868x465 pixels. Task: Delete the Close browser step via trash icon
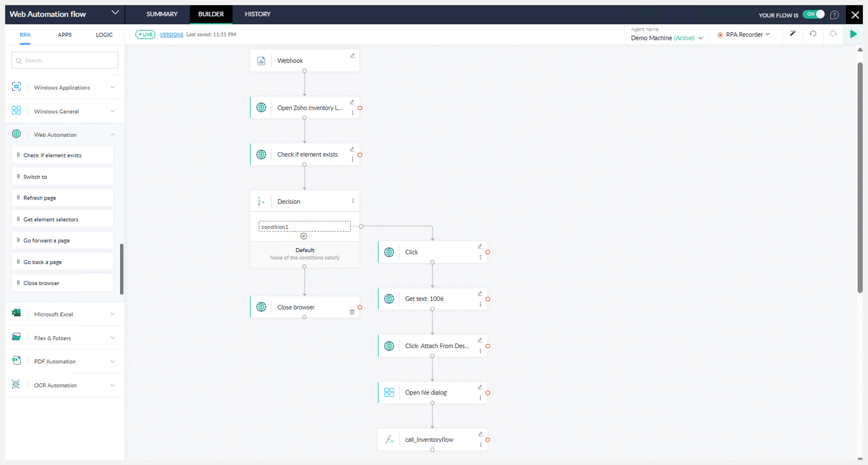tap(352, 312)
